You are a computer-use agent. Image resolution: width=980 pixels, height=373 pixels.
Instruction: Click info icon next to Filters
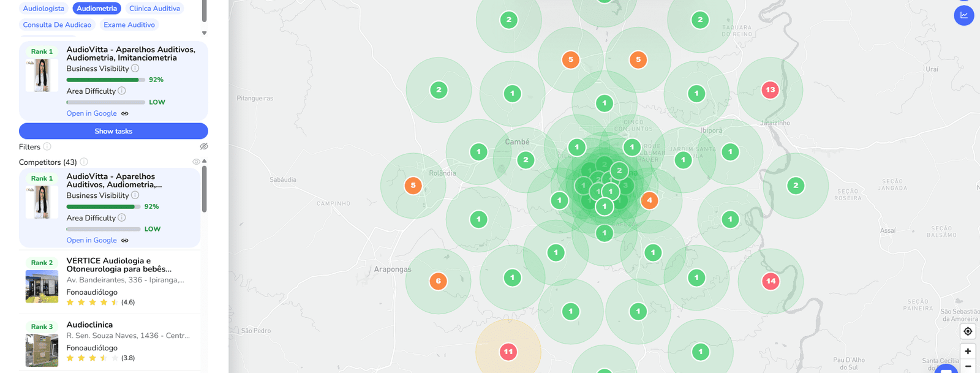47,146
